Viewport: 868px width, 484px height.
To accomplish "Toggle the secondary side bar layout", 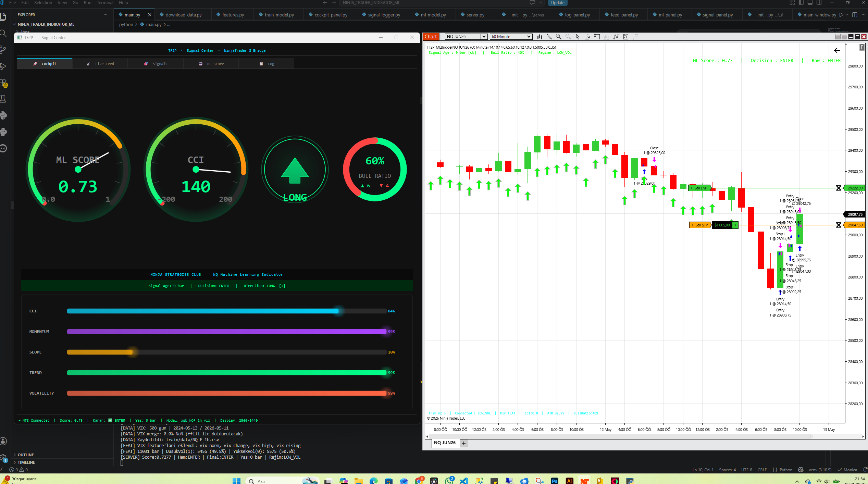I will (819, 3).
